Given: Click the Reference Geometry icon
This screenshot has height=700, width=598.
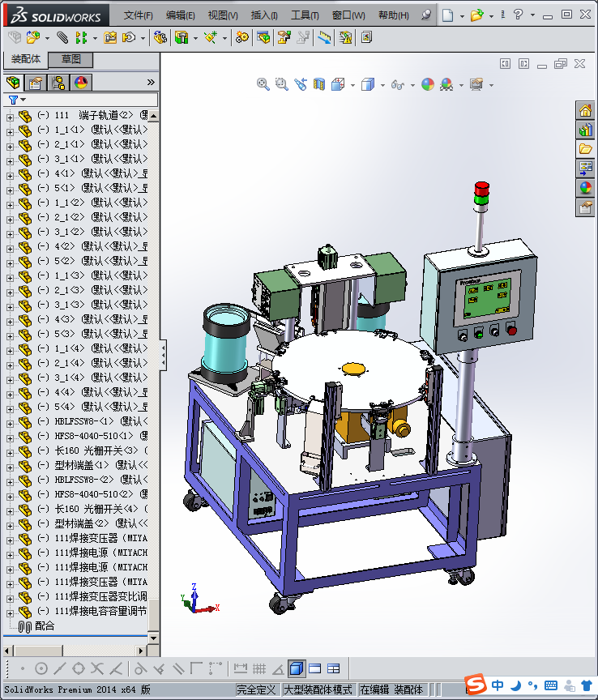Looking at the screenshot, I should point(211,37).
